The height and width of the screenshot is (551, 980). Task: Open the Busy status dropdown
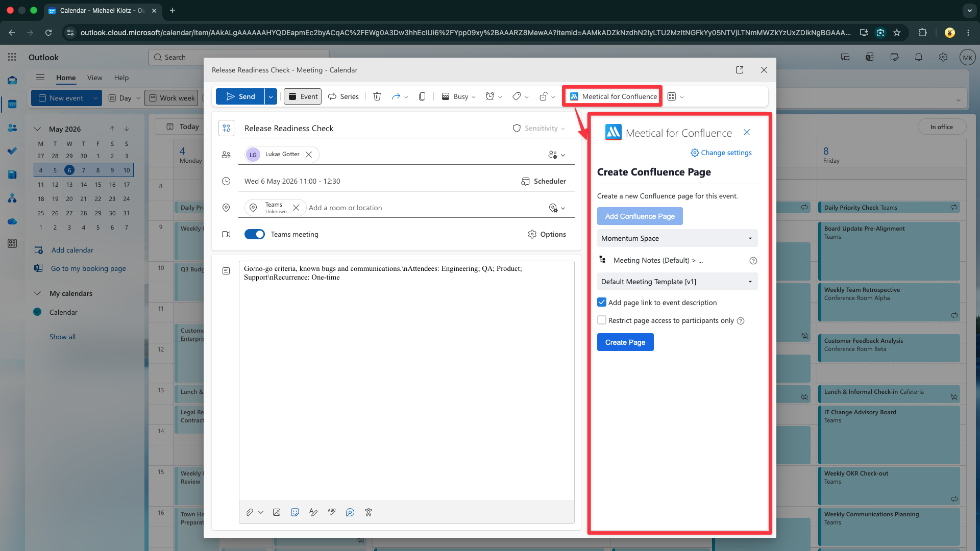point(459,96)
